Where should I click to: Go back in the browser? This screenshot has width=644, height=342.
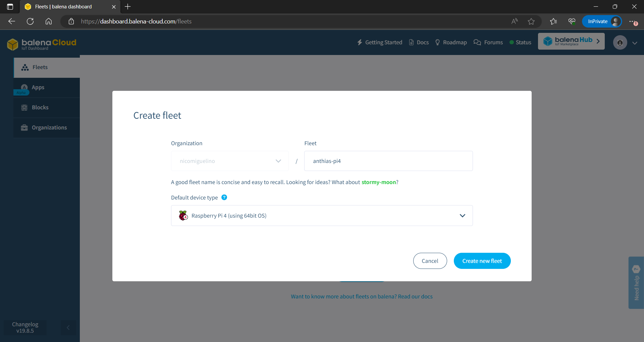12,21
